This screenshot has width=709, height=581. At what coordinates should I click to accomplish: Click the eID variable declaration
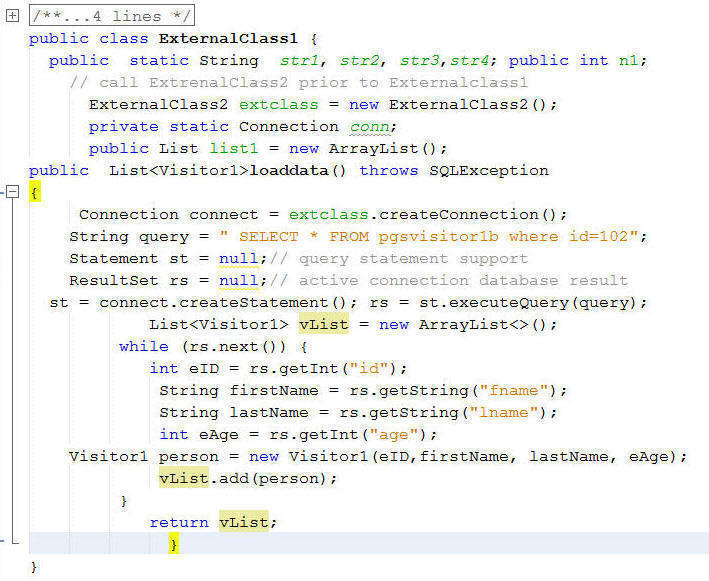point(204,368)
